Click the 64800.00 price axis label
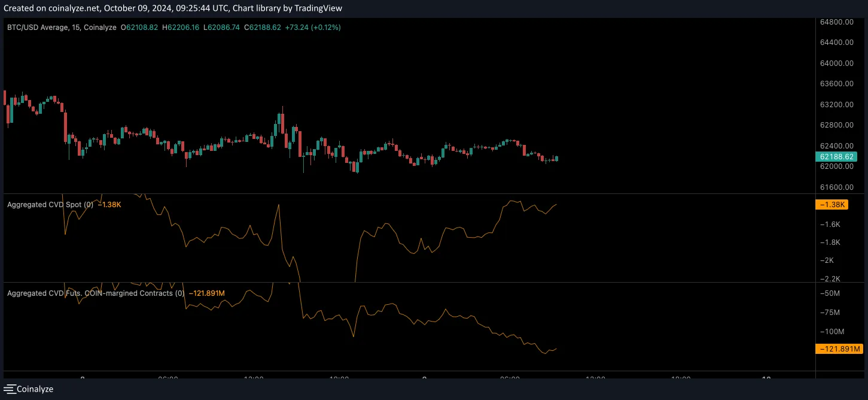 836,22
